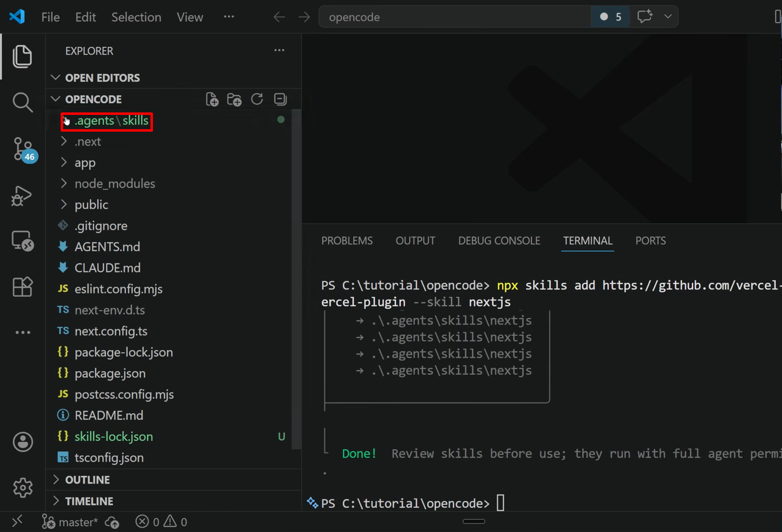This screenshot has height=532, width=782.
Task: Select the Terminal panel tab
Action: click(x=588, y=241)
